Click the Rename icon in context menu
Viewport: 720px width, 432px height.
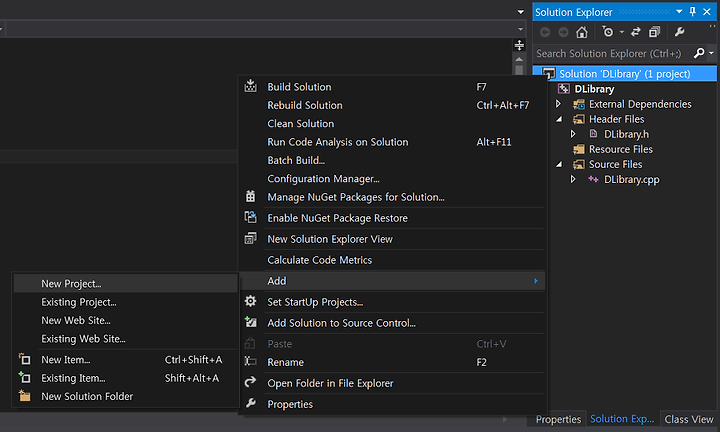(x=250, y=361)
